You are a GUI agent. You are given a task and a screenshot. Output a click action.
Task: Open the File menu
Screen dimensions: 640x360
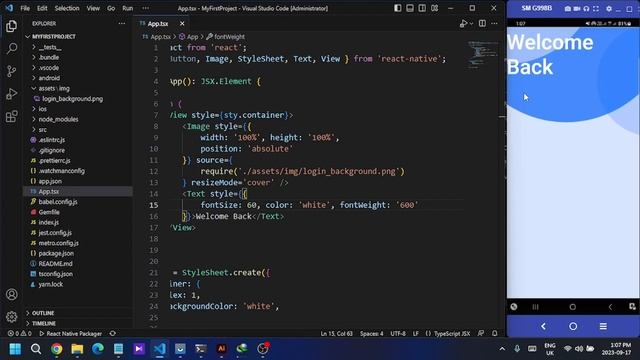click(x=25, y=8)
